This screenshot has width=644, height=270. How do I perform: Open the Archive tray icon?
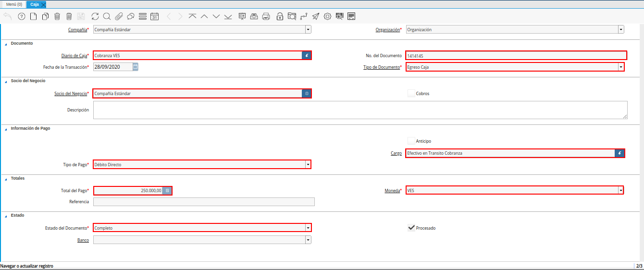(254, 16)
